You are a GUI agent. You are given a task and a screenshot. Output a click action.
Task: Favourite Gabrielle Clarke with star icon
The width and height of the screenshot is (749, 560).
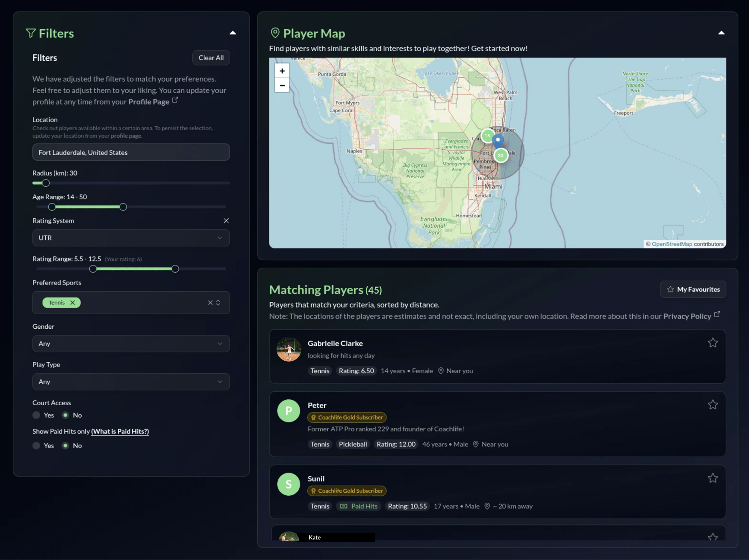tap(712, 343)
